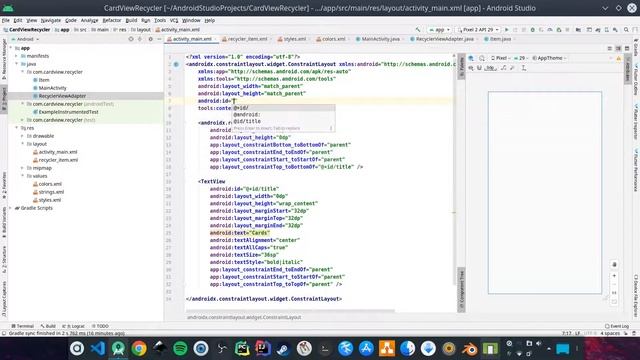Open the AppTheme dropdown in preview
Image resolution: width=640 pixels, height=360 pixels.
click(549, 58)
